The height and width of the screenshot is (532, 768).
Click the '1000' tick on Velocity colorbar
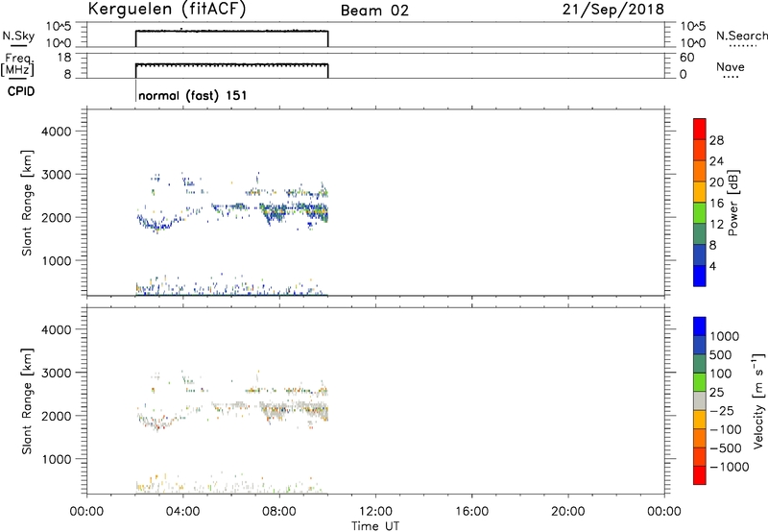click(x=725, y=336)
